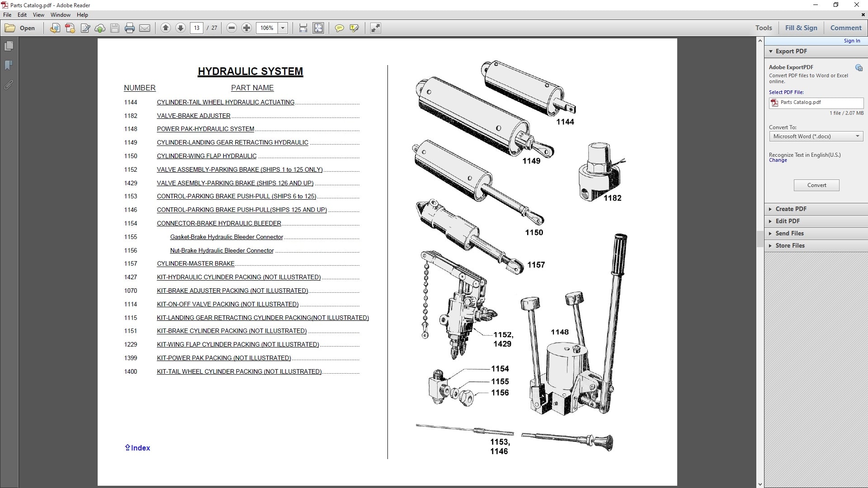Click the email envelope icon

coord(145,28)
